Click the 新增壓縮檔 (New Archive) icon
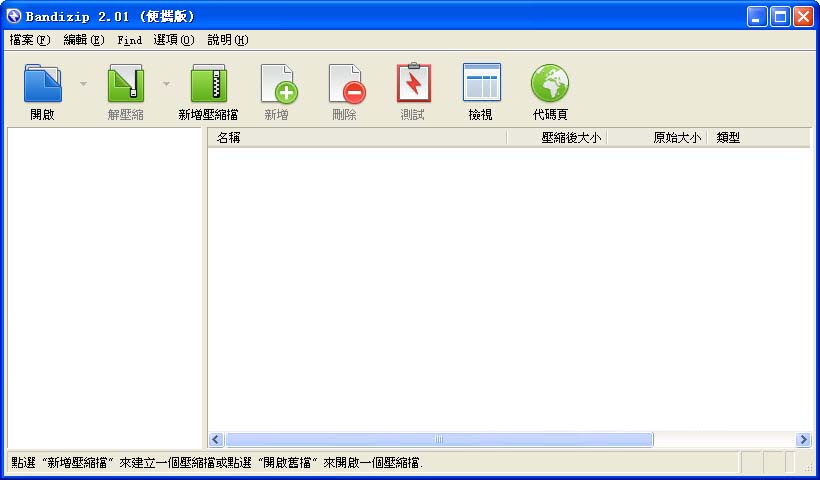Screen dimensions: 820x480 coord(208,84)
